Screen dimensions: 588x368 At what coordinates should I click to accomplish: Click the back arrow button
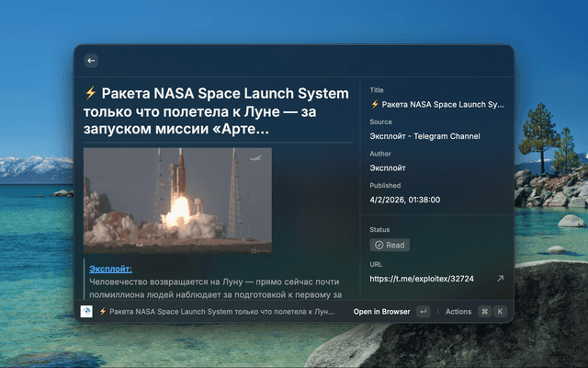(90, 61)
